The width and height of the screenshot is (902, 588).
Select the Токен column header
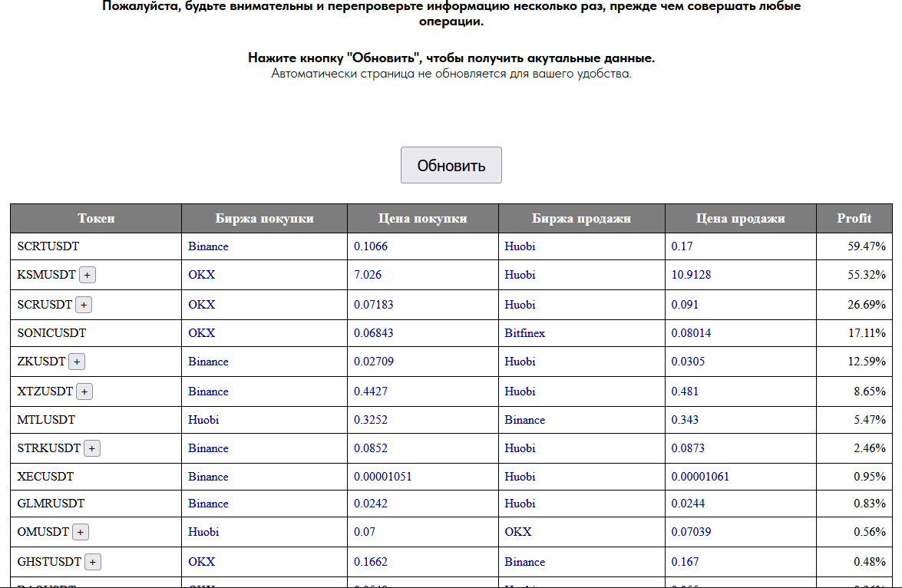[95, 218]
